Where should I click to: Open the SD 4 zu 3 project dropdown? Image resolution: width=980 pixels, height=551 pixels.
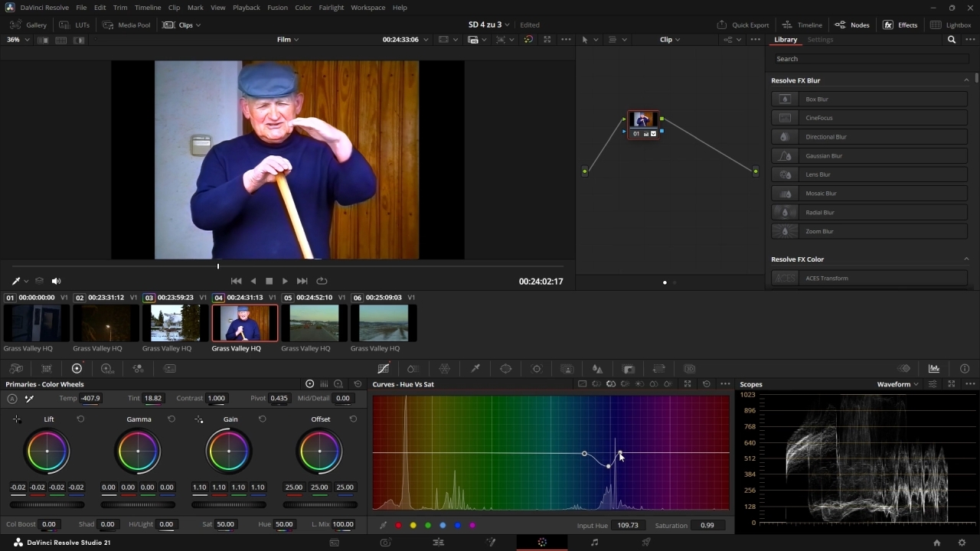click(489, 24)
